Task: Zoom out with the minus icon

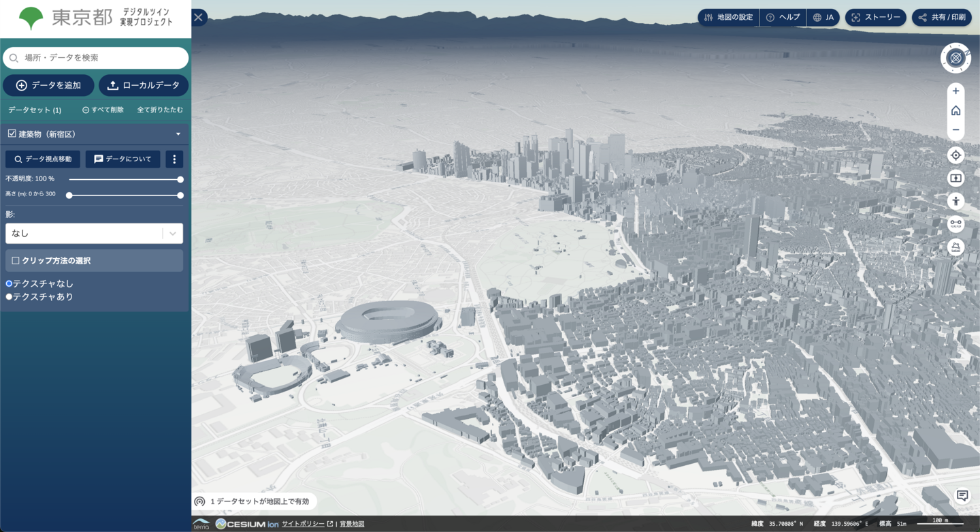Action: click(955, 129)
